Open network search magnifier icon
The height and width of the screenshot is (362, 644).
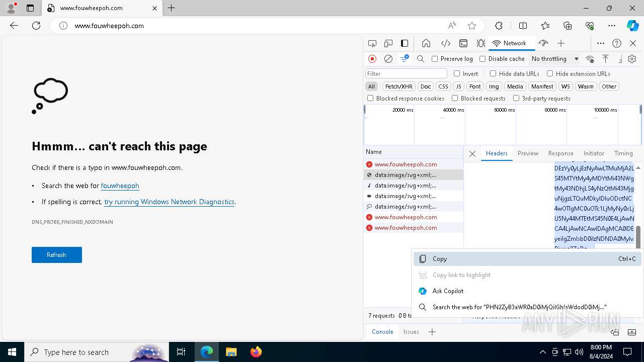(x=421, y=59)
